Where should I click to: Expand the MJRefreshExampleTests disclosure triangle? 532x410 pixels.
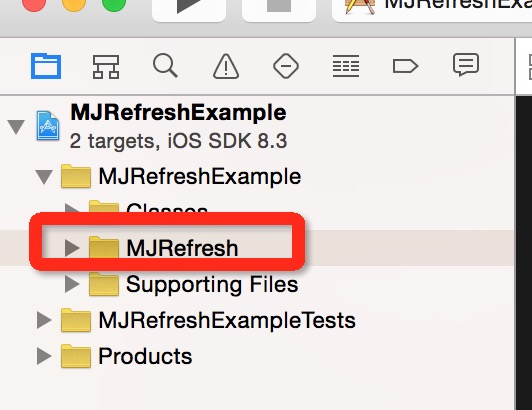[x=44, y=320]
